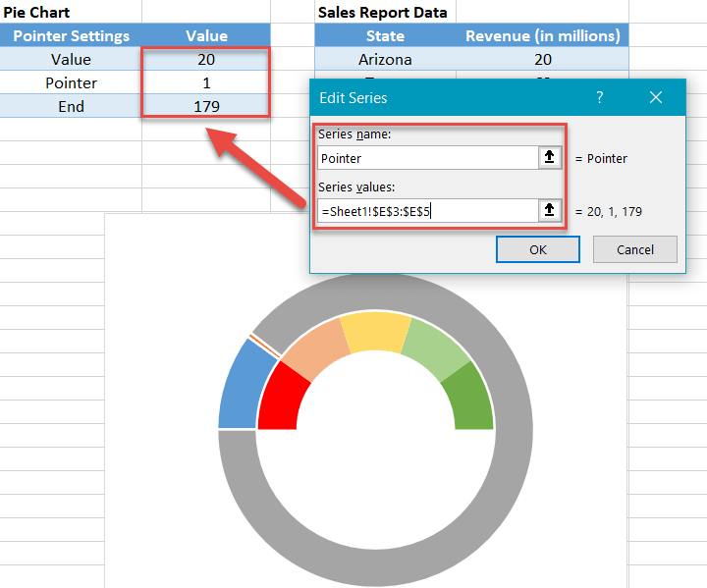Image resolution: width=707 pixels, height=588 pixels.
Task: Close the Edit Series dialog
Action: click(x=656, y=97)
